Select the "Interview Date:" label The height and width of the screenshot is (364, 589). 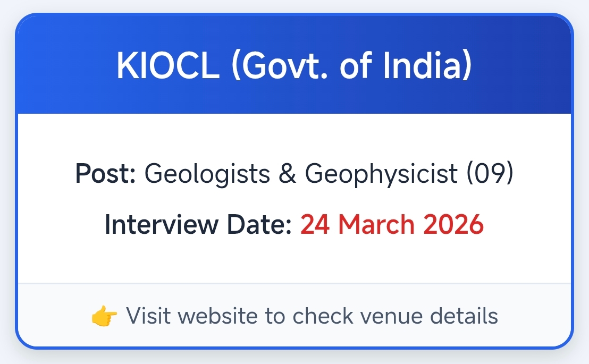[x=198, y=224]
